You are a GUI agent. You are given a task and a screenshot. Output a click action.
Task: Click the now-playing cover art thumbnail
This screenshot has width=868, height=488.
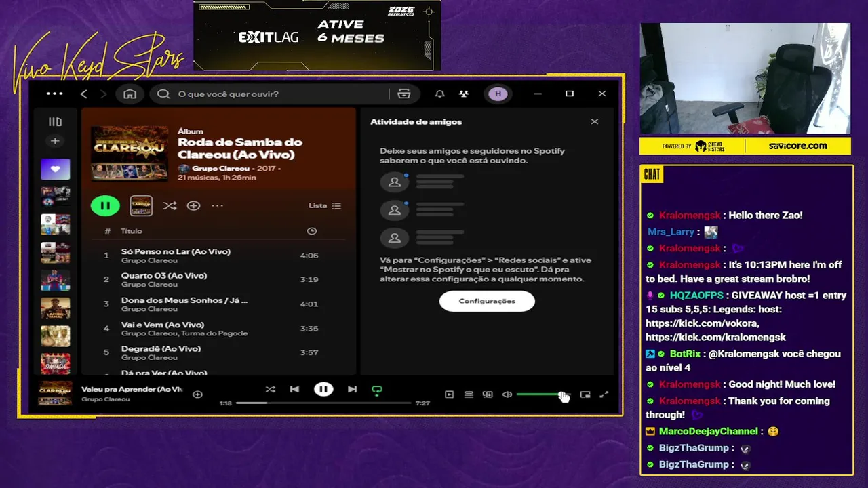[x=56, y=394]
